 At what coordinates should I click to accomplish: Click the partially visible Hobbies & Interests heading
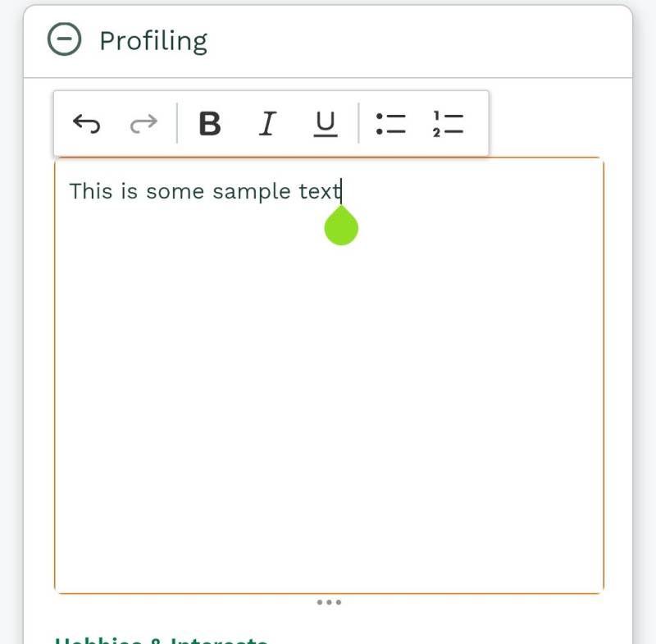click(x=162, y=640)
